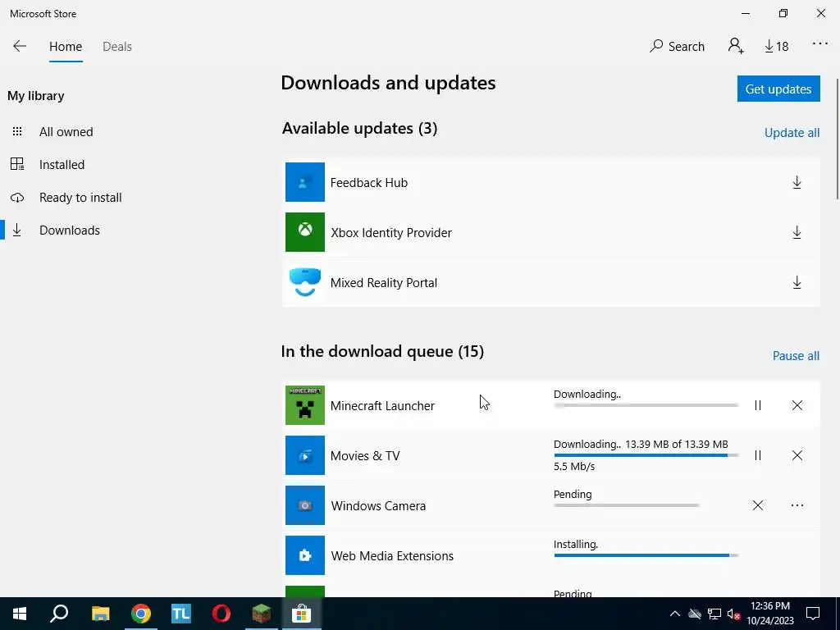Open the TL app on the taskbar
The image size is (840, 630).
(x=181, y=614)
